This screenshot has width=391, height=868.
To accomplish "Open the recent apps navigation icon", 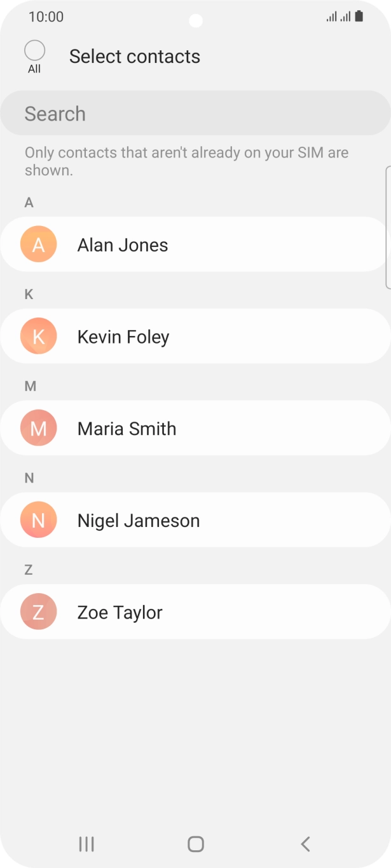I will click(86, 844).
